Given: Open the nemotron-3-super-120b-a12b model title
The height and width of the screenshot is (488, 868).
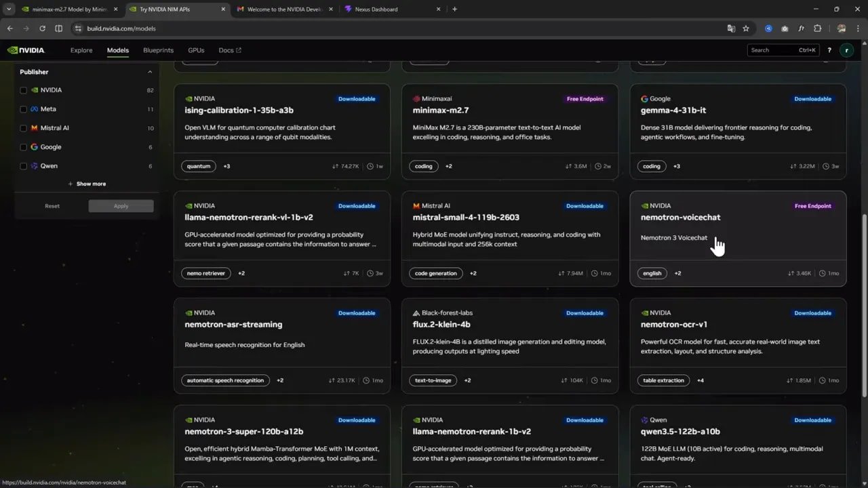Looking at the screenshot, I should pos(244,432).
